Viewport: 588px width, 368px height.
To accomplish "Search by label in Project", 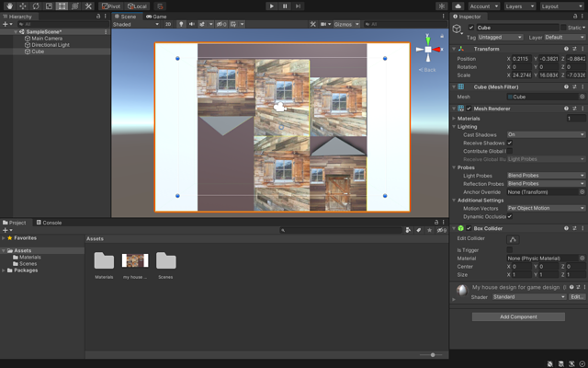I will pyautogui.click(x=419, y=230).
